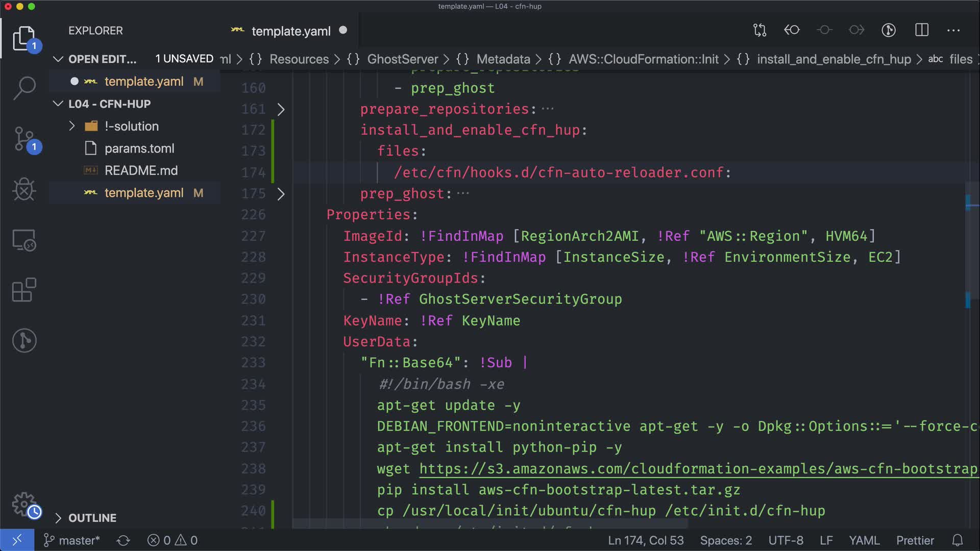The image size is (980, 551).
Task: Click the GhostServer breadcrumb item
Action: point(402,59)
